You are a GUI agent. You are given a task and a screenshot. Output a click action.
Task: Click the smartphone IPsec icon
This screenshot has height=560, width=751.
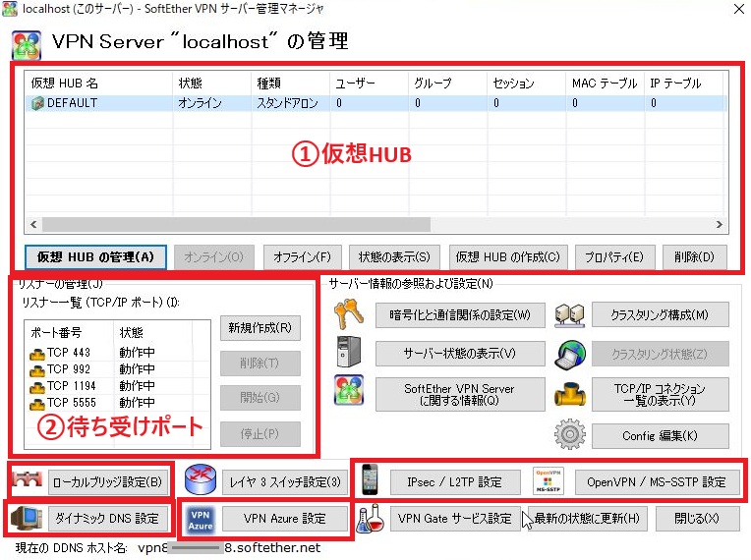370,479
